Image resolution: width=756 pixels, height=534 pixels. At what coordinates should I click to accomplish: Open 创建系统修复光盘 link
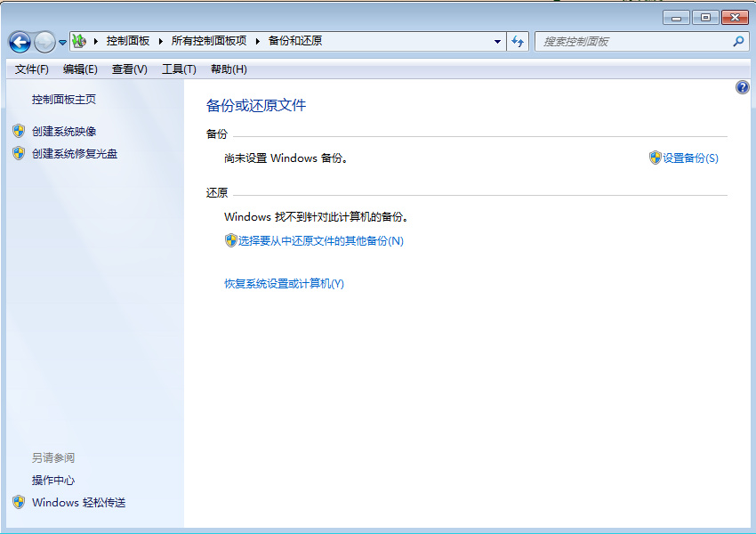coord(75,153)
